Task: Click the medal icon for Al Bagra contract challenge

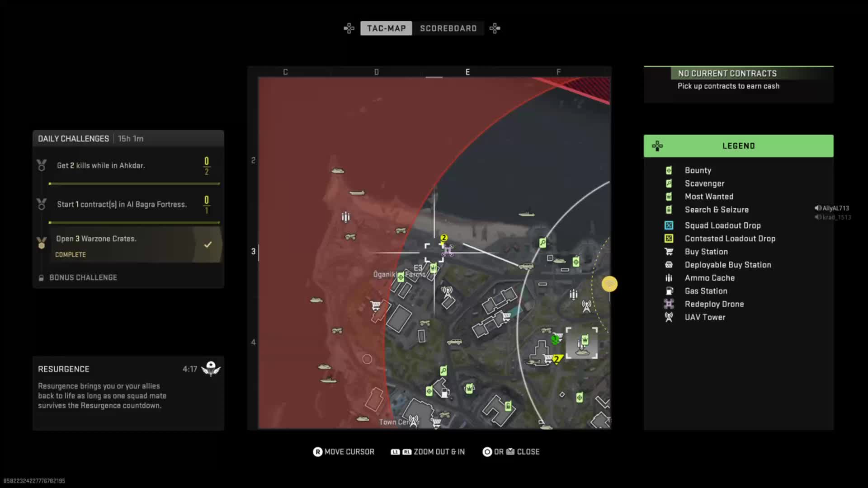Action: pos(42,204)
